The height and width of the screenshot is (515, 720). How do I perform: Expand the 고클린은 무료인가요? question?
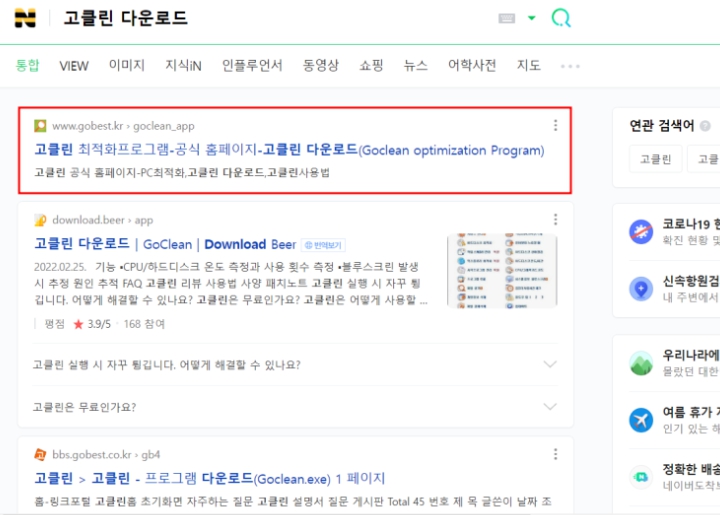tap(295, 407)
